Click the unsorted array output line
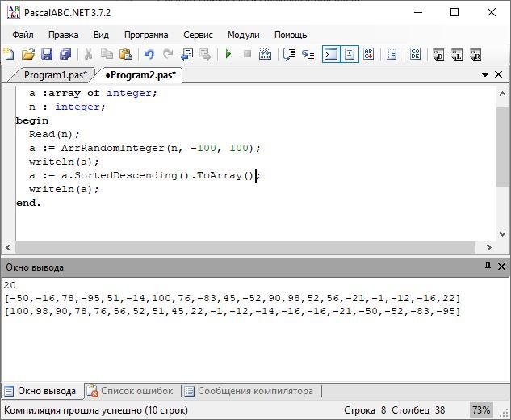This screenshot has width=511, height=420. (x=232, y=298)
